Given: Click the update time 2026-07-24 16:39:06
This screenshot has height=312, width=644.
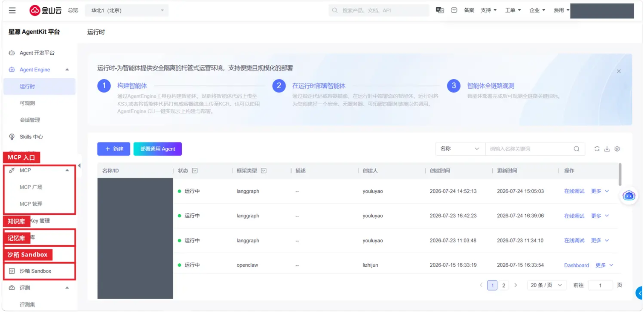Looking at the screenshot, I should [520, 216].
